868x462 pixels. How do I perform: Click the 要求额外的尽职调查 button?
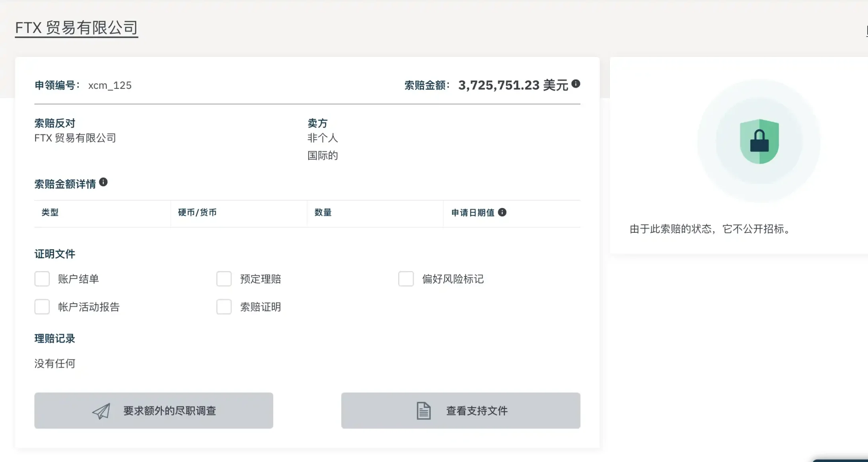(x=154, y=411)
